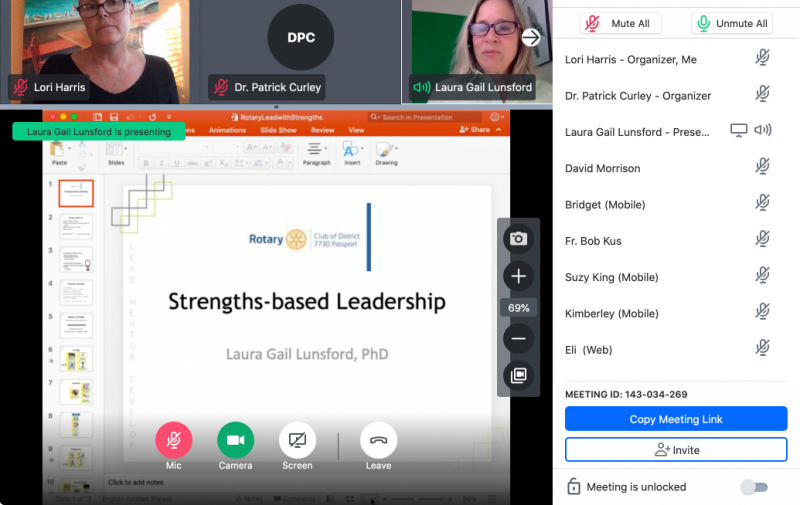The image size is (800, 505).
Task: Click the Strengths-based Leadership title
Action: [x=307, y=301]
